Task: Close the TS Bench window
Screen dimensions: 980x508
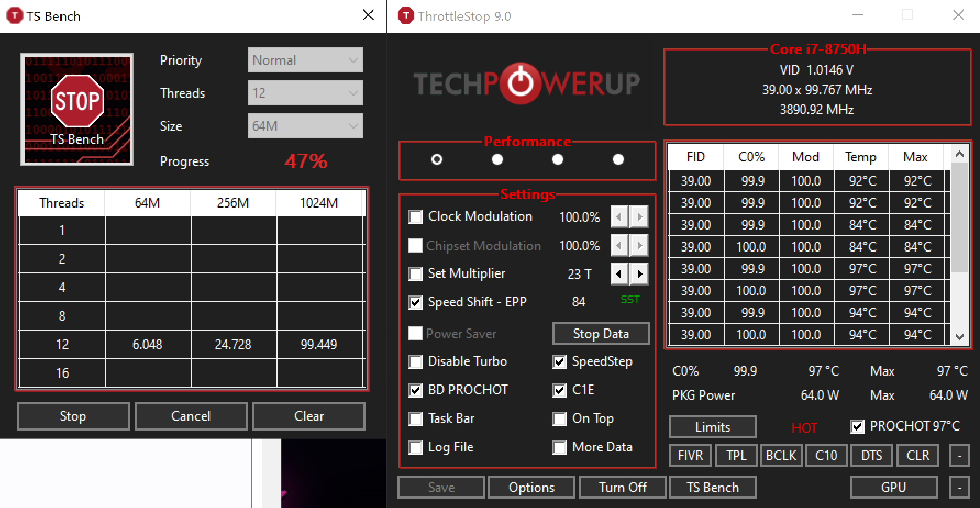Action: coord(368,15)
